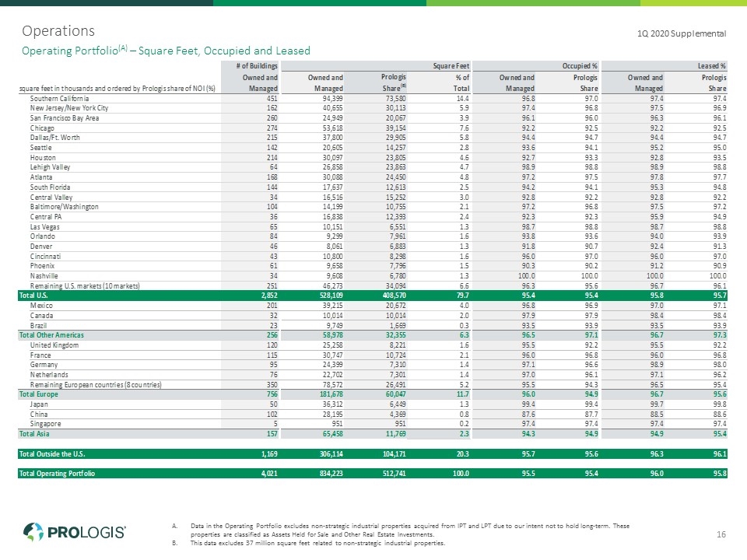
Task: Click the Operating Portfolio subtitle heading
Action: click(166, 51)
